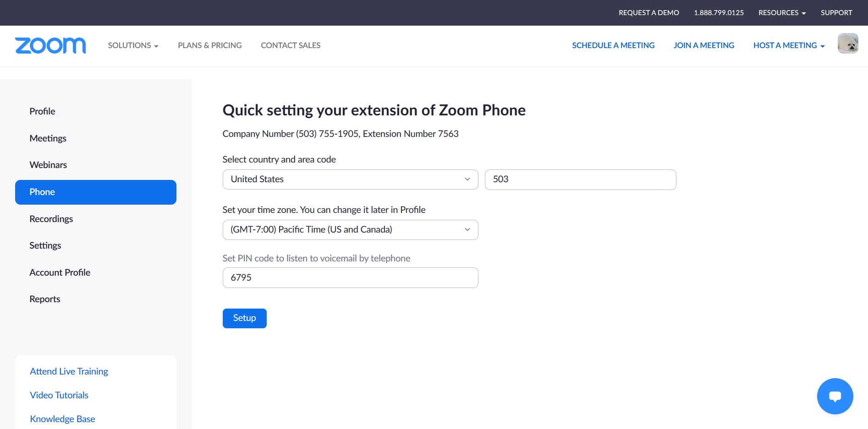Open the Video Tutorials link
This screenshot has height=429, width=868.
[x=59, y=395]
